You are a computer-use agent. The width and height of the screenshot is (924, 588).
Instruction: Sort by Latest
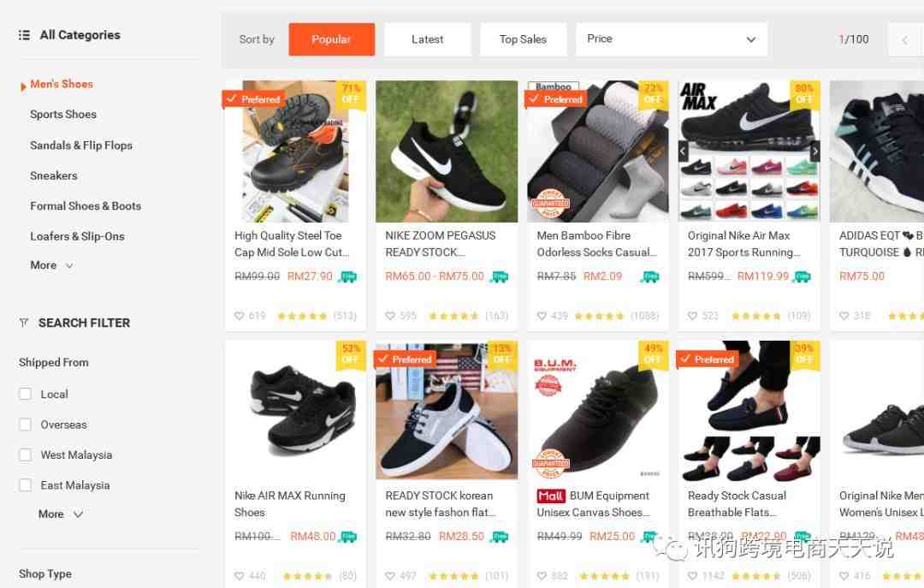coord(427,39)
